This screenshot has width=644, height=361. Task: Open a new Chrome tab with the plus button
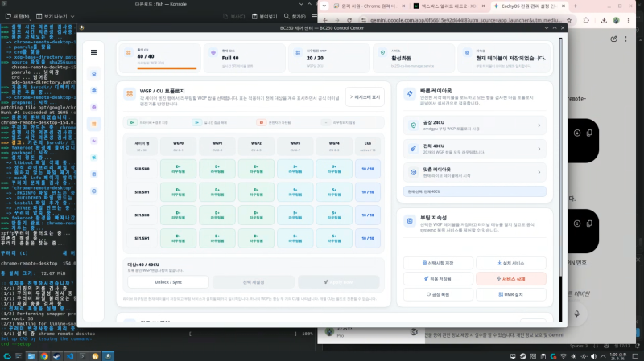click(x=575, y=6)
